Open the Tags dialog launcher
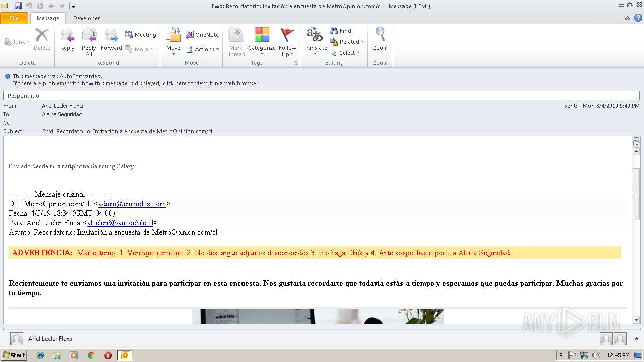Image resolution: width=644 pixels, height=362 pixels. click(x=296, y=63)
